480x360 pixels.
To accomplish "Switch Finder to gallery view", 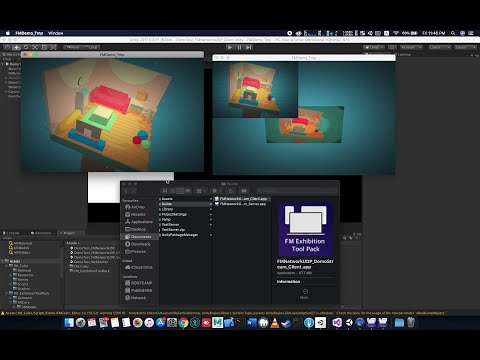I will [x=188, y=191].
